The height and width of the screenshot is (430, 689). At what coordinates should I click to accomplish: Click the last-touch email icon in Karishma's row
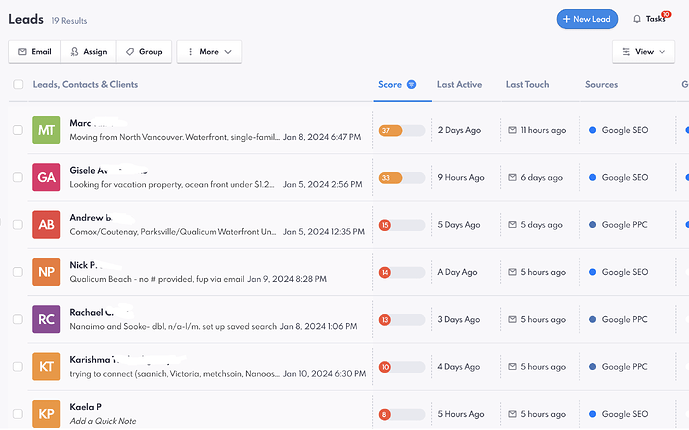coord(512,367)
